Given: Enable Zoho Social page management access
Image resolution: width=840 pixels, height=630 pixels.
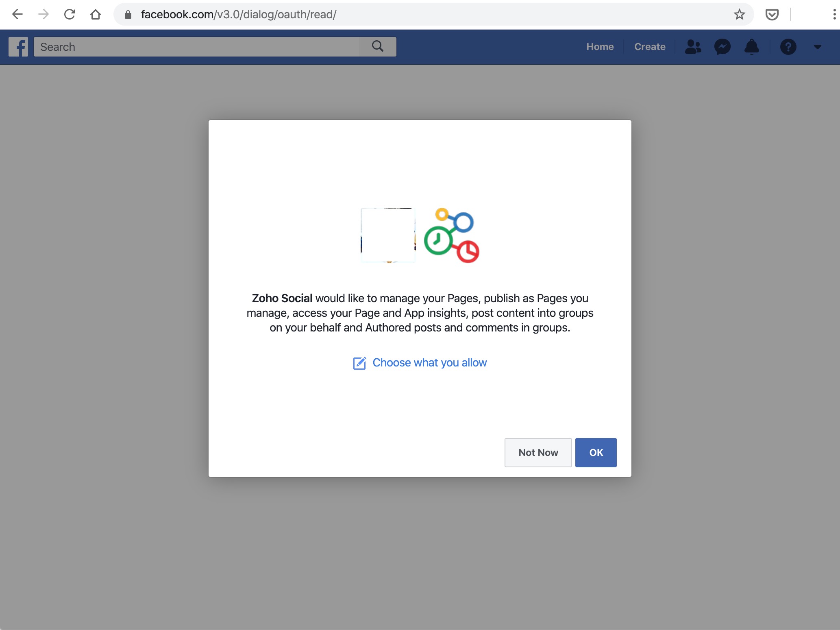Looking at the screenshot, I should coord(595,453).
